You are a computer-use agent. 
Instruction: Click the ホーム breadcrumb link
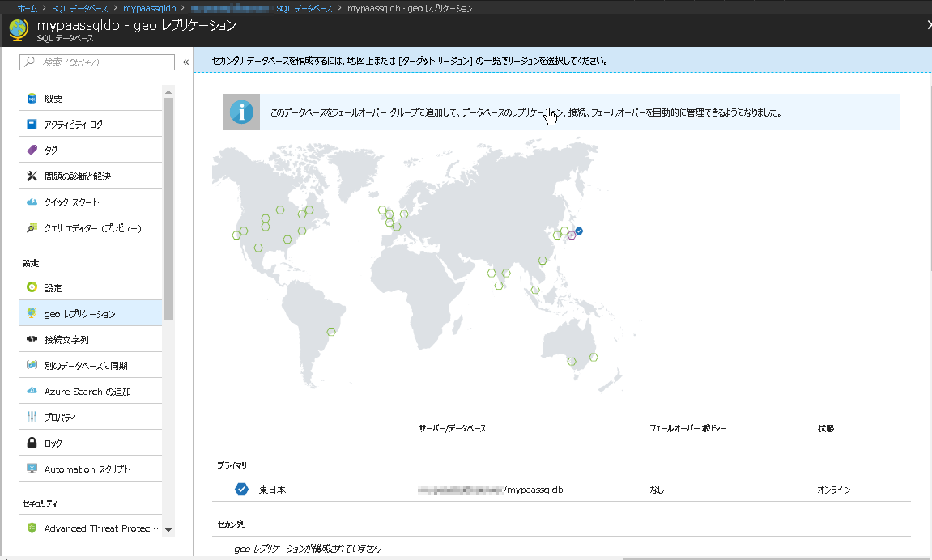tap(27, 8)
